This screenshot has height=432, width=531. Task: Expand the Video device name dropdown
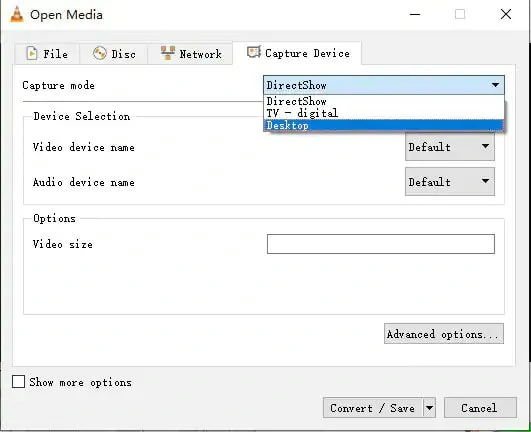(x=450, y=147)
